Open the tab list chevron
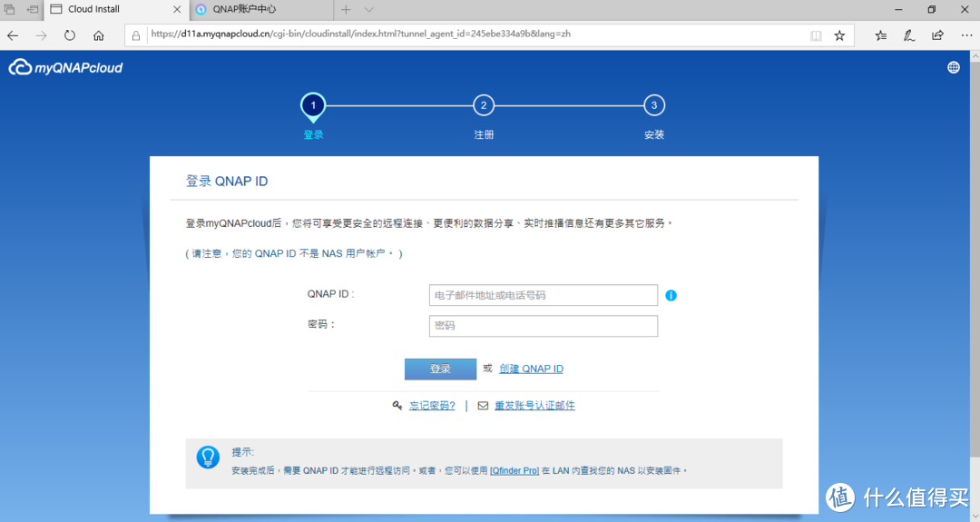 point(368,10)
